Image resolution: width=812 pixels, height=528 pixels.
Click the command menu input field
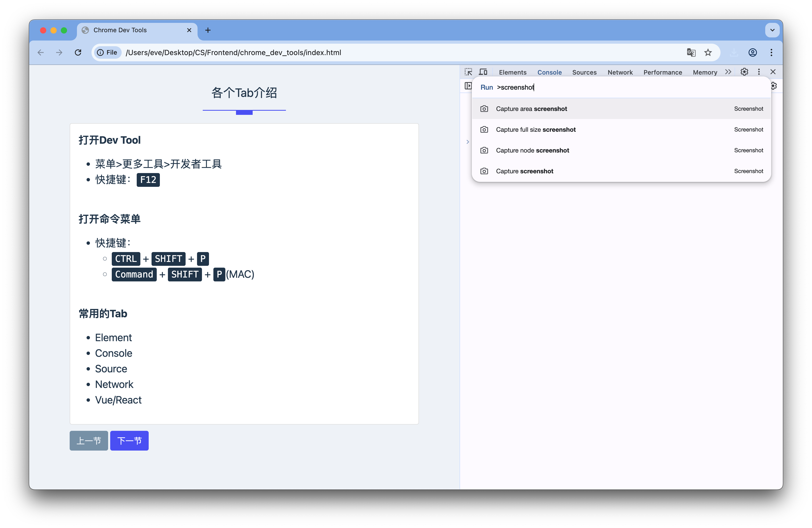580,87
